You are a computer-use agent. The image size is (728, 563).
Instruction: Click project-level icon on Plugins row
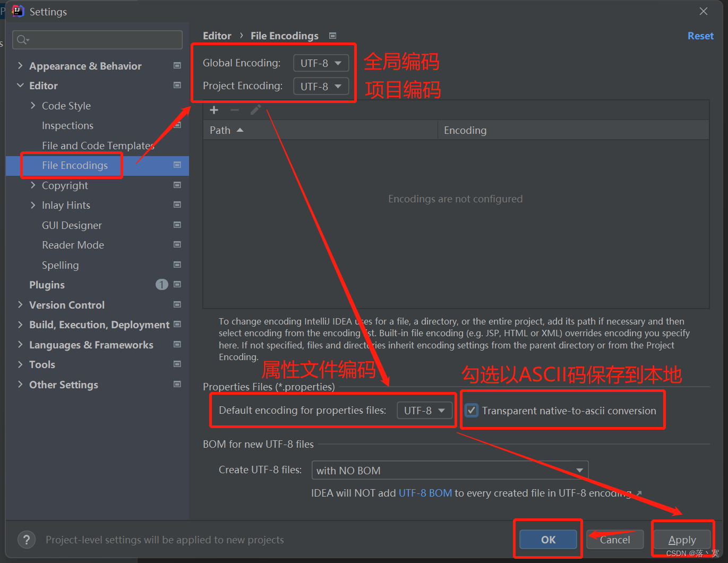[177, 285]
